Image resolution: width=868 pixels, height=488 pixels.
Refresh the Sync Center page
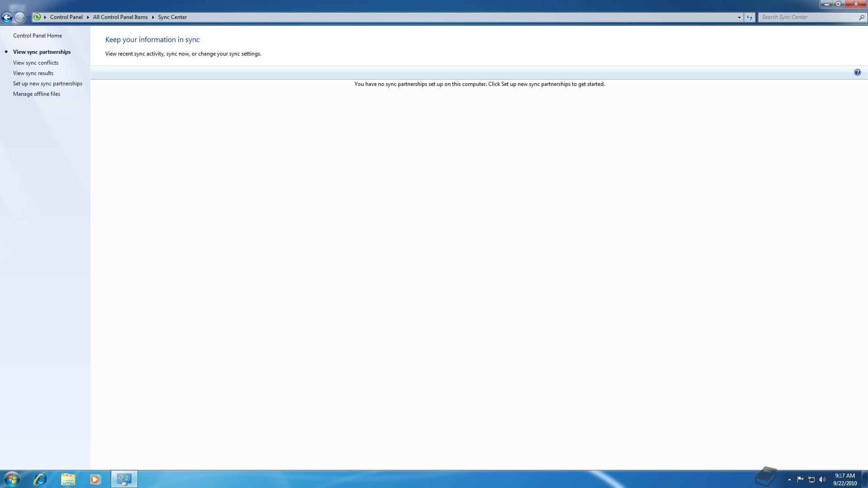[x=750, y=17]
